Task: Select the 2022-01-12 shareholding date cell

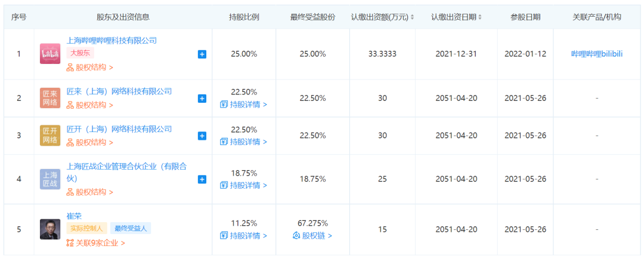Action: click(525, 54)
